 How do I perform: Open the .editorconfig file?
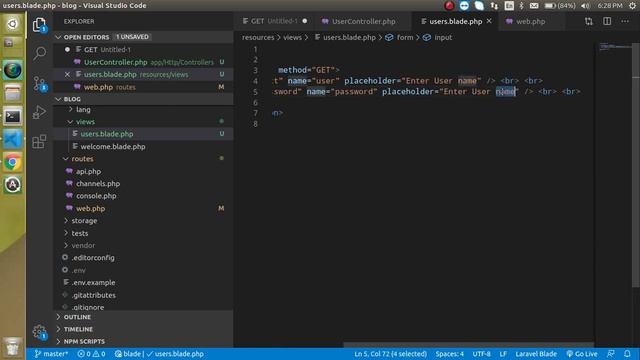click(x=143, y=258)
